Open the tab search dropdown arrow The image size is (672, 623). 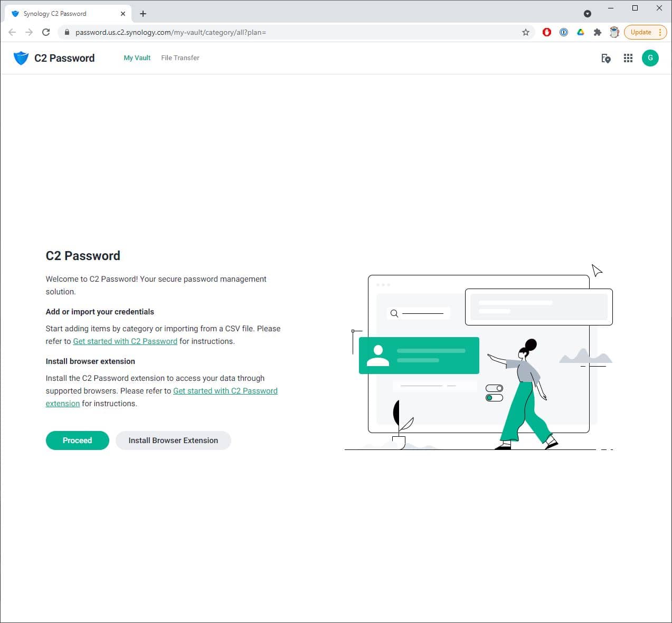[x=588, y=14]
